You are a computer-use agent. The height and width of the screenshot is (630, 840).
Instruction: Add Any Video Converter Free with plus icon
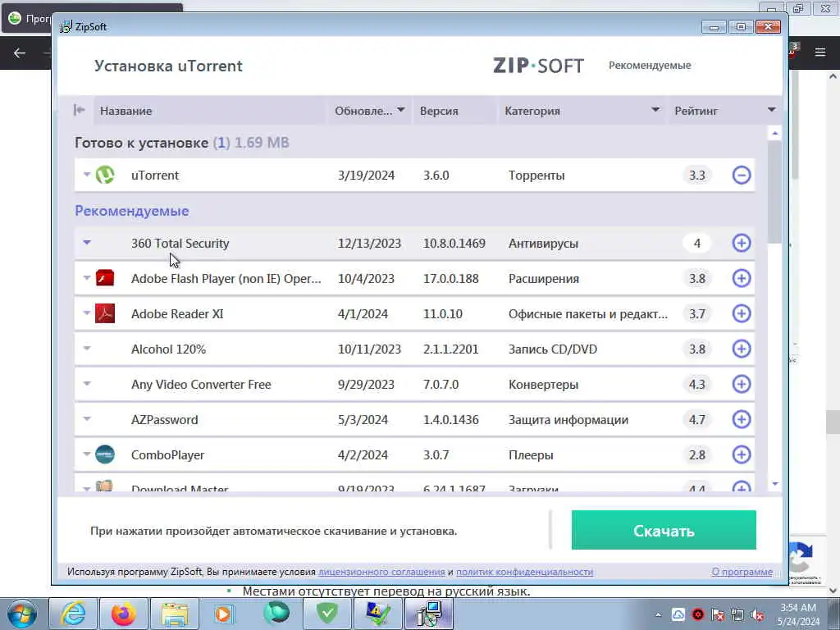[742, 384]
